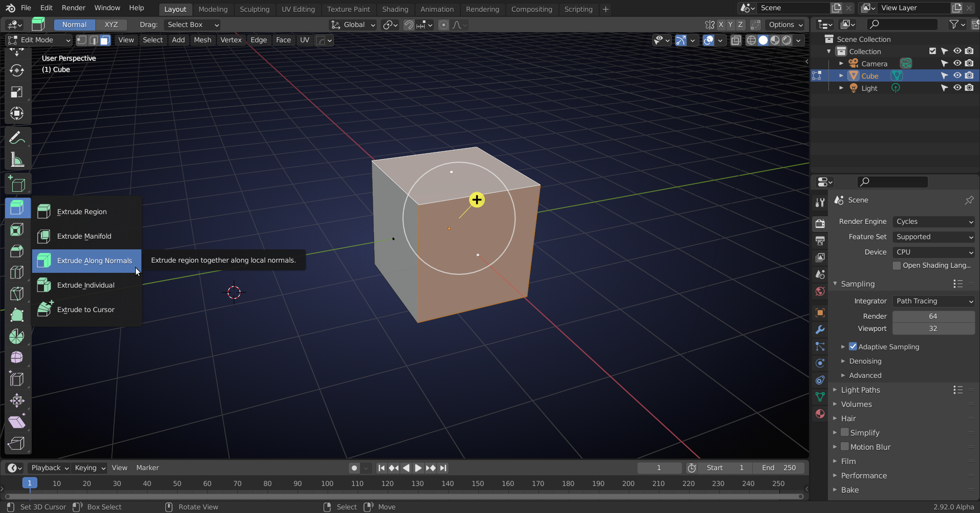
Task: Hide the Light object in the viewport
Action: 957,88
